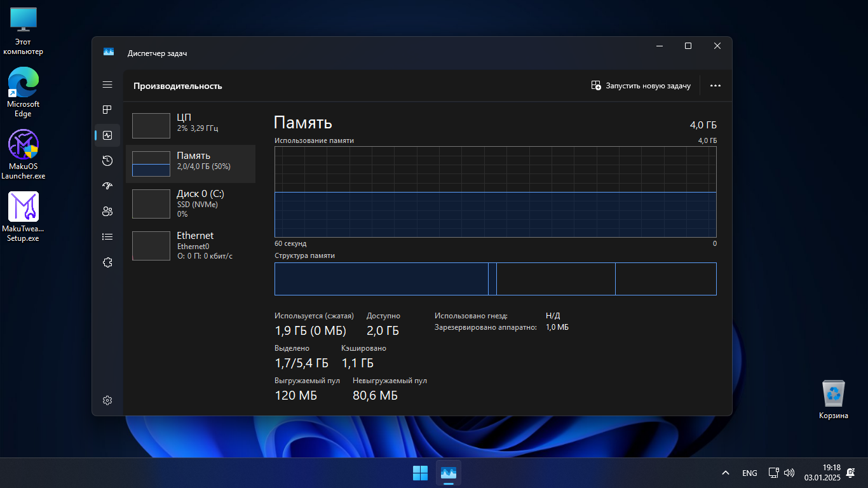Select MakuTweaker Setup.exe desktop icon

pyautogui.click(x=24, y=217)
